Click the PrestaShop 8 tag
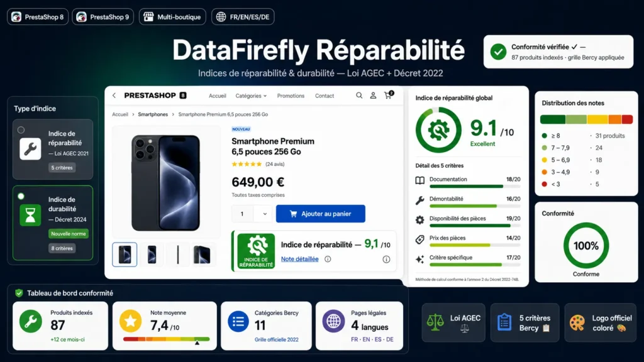 (38, 17)
